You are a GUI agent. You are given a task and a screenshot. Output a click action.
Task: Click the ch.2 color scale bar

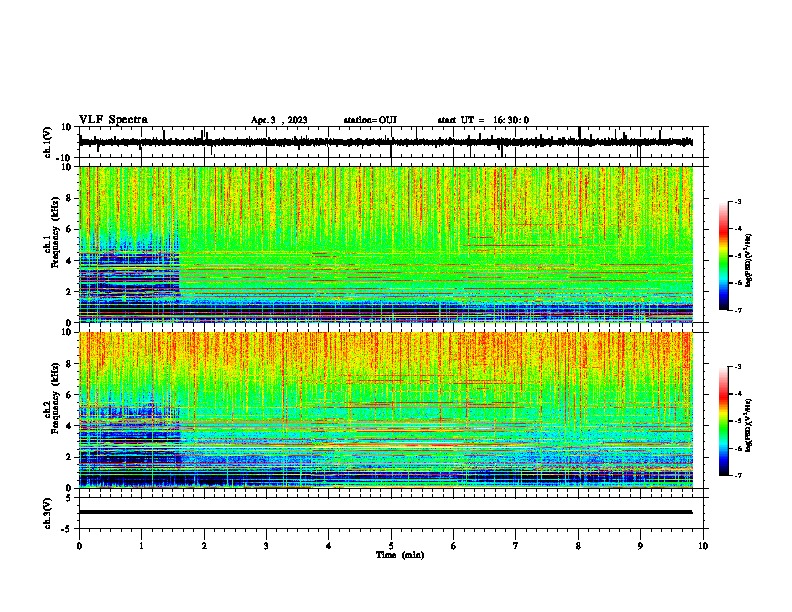point(723,421)
